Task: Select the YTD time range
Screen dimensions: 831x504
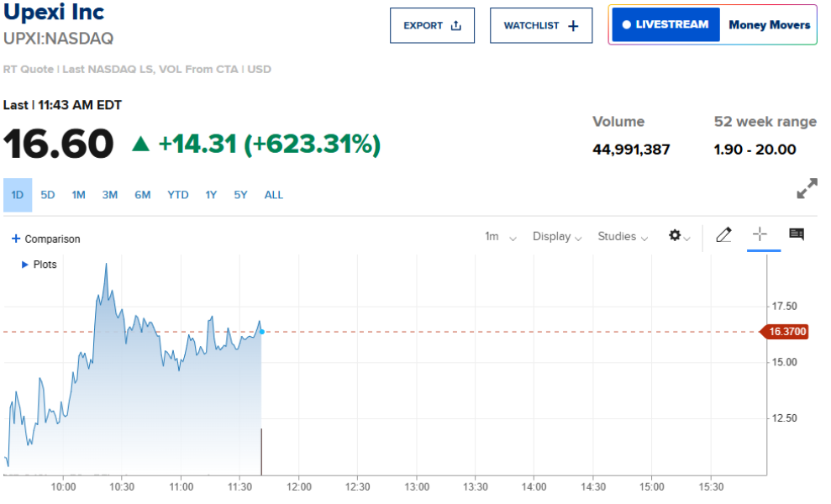Action: pyautogui.click(x=178, y=195)
